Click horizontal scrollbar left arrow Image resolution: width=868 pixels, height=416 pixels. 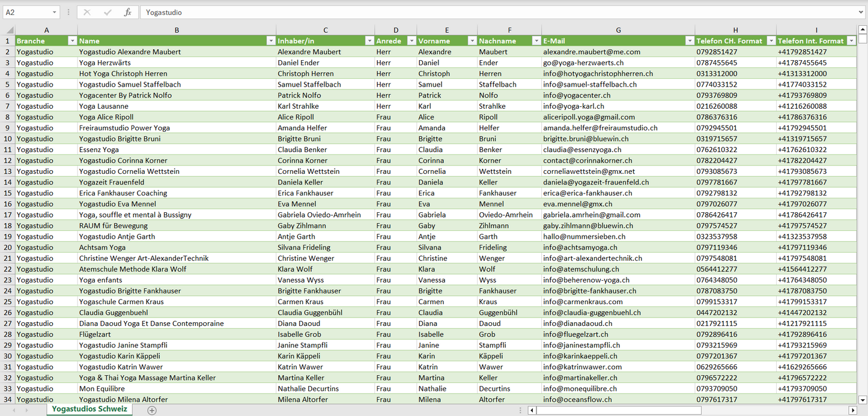point(532,410)
